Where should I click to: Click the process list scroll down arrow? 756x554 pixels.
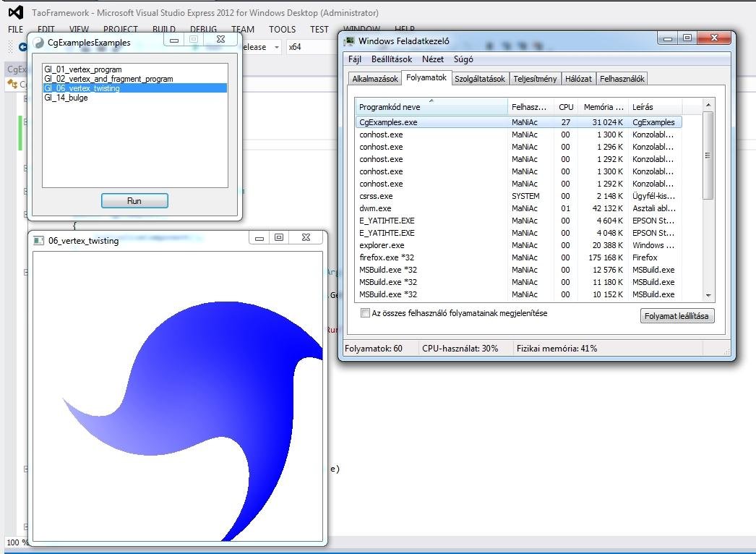(708, 295)
